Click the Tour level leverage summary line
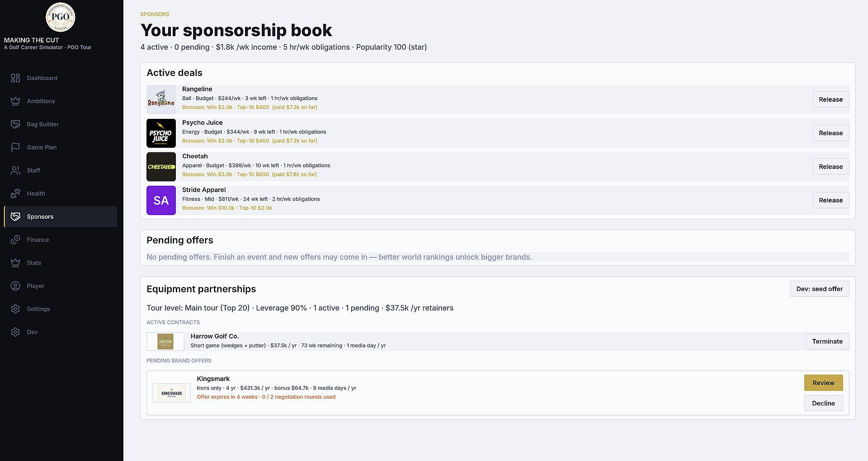 point(300,308)
